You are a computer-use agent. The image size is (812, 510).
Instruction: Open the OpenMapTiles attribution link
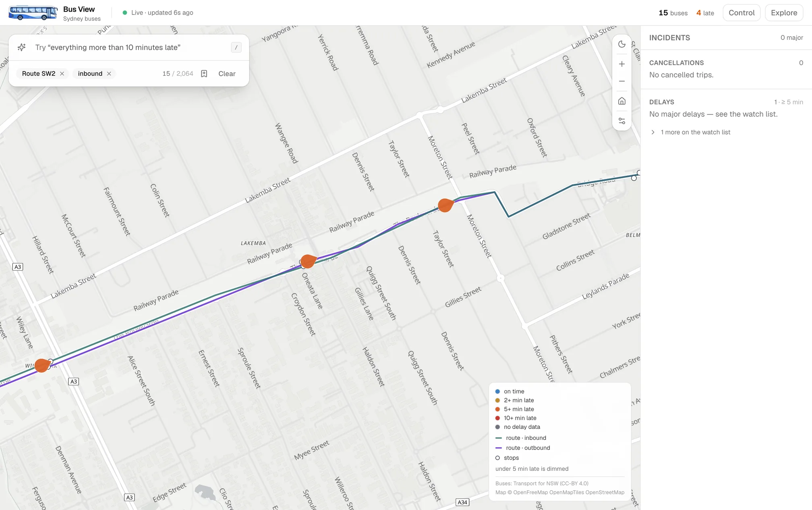(x=566, y=492)
